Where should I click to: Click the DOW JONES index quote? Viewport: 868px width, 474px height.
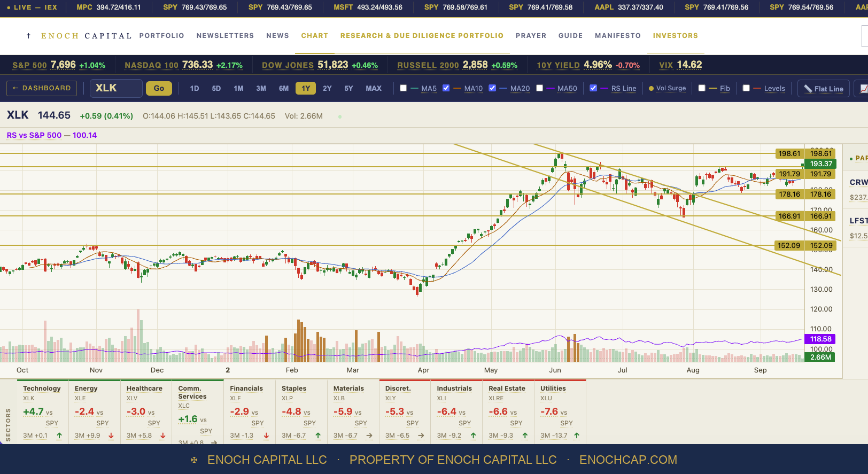point(320,65)
